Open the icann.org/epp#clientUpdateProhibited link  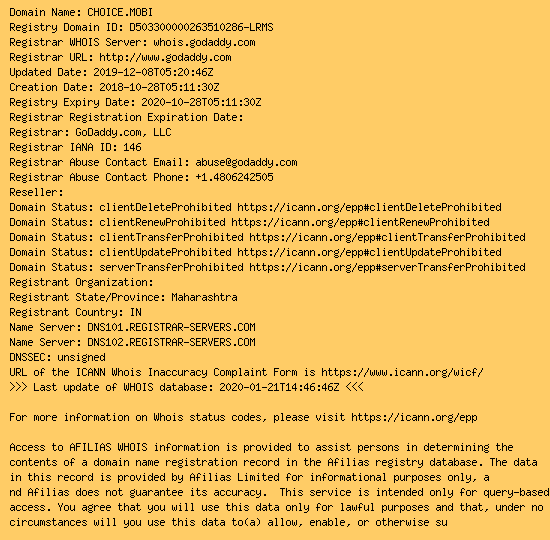point(369,253)
